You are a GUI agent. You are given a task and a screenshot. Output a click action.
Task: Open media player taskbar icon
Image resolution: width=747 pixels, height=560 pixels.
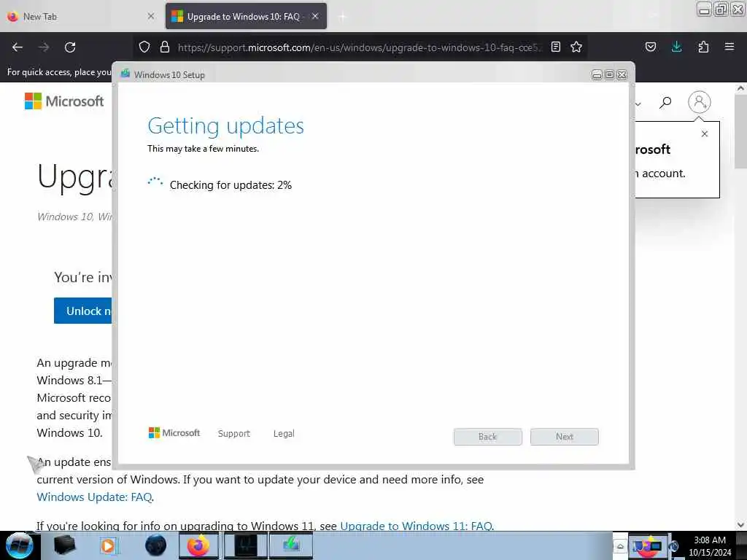109,545
